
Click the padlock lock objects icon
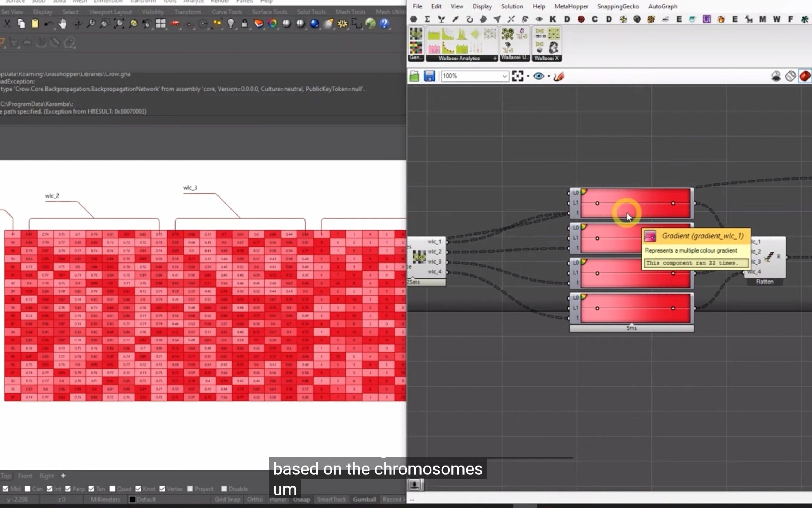click(245, 24)
